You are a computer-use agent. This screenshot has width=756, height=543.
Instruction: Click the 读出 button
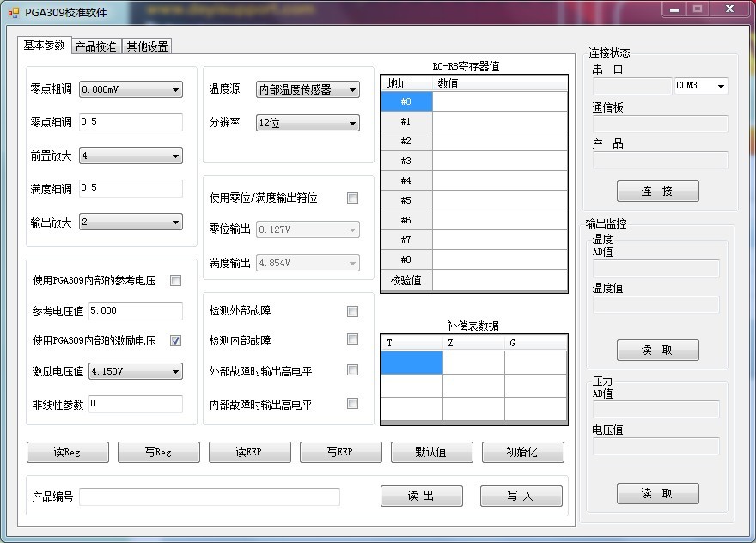coord(422,497)
